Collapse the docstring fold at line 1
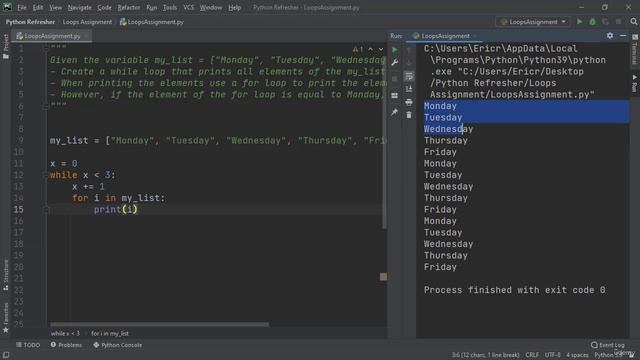Screen dimensions: 640x360 (46, 48)
